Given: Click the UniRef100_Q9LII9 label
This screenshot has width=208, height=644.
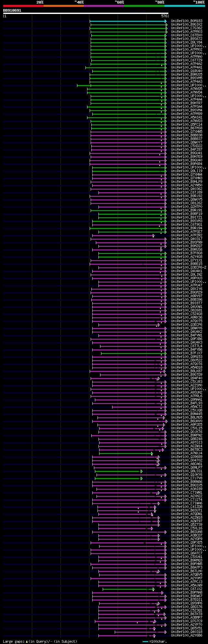Looking at the screenshot, I should (187, 171).
